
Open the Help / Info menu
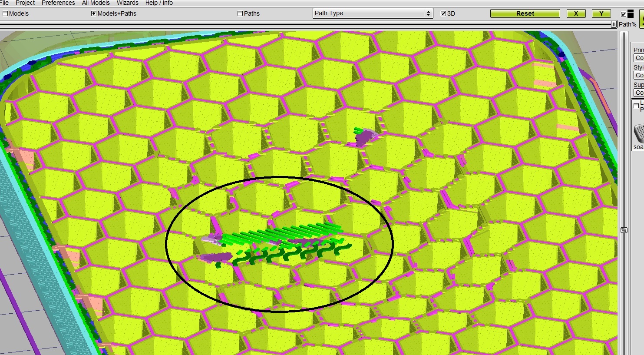pyautogui.click(x=159, y=3)
